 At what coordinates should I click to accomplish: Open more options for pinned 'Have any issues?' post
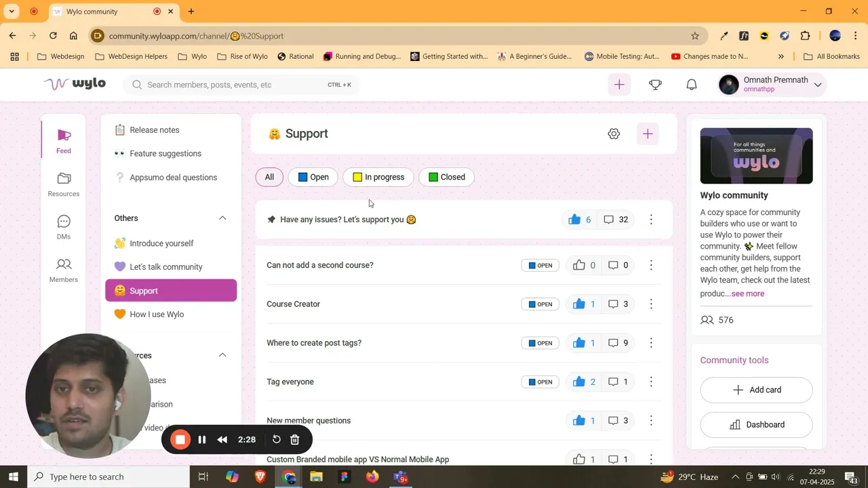[651, 220]
